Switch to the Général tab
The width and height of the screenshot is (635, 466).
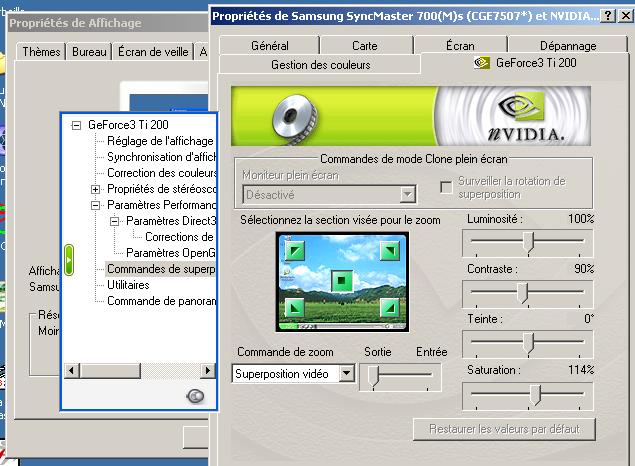point(270,46)
